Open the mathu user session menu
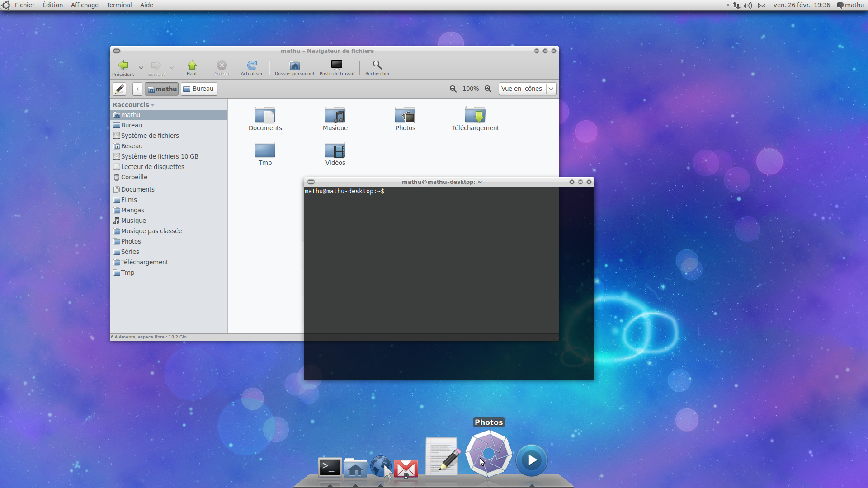Screen dimensions: 868x488 pos(850,5)
